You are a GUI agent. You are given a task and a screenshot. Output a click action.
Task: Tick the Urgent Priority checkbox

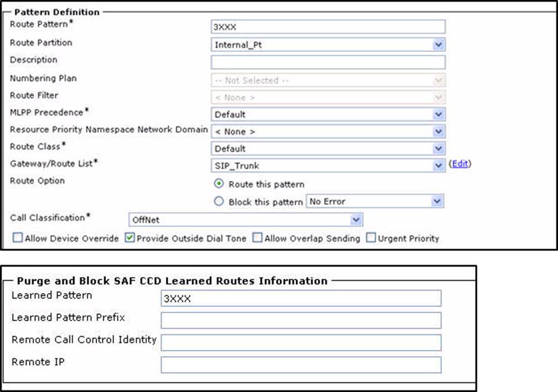point(371,238)
